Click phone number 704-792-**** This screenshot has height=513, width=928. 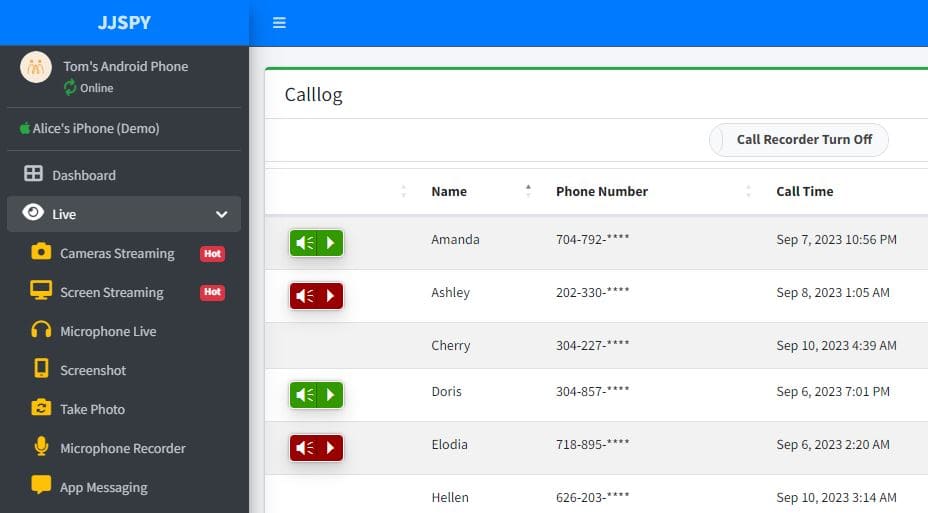pos(592,240)
